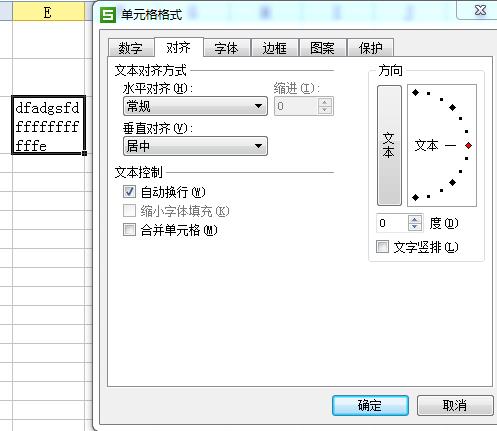Click the 取消 button
The height and width of the screenshot is (431, 497).
[455, 405]
